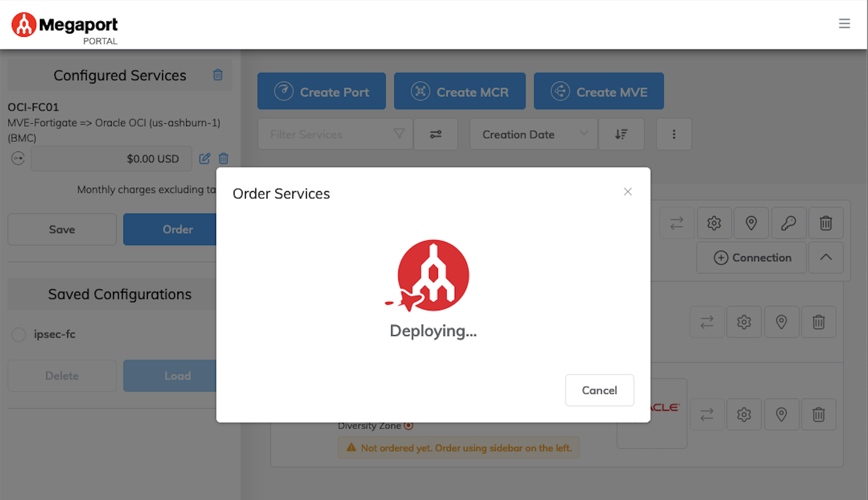Open the hamburger menu at top right
The width and height of the screenshot is (868, 500).
click(844, 24)
